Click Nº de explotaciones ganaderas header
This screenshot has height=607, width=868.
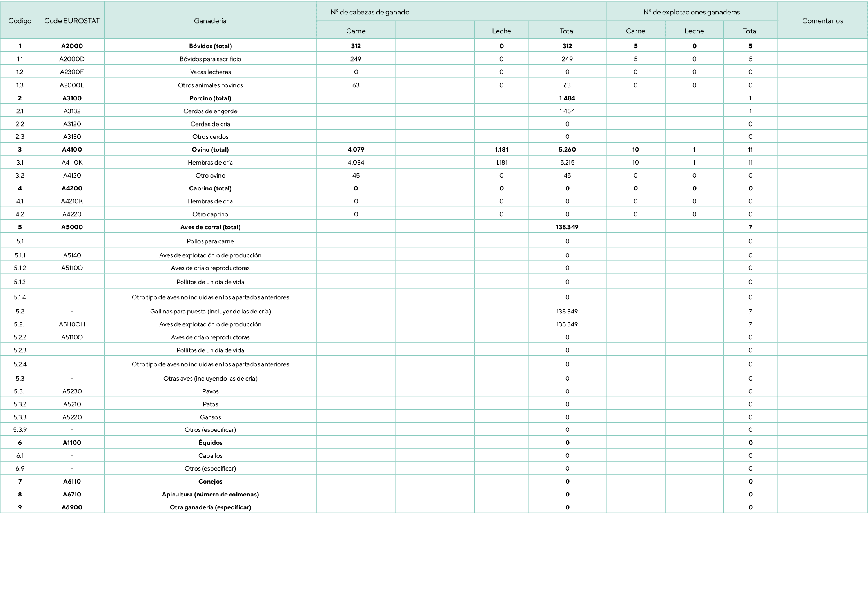tap(691, 12)
